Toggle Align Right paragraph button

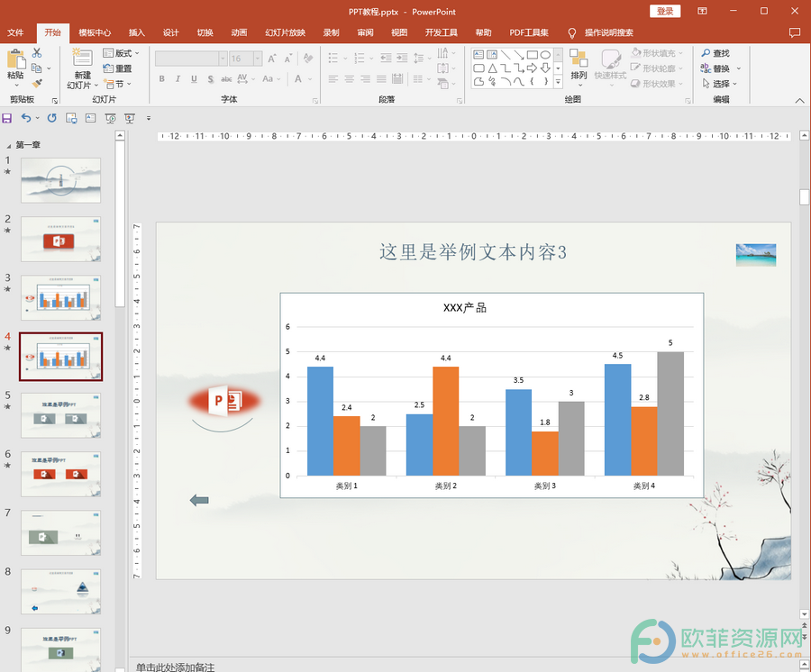365,78
